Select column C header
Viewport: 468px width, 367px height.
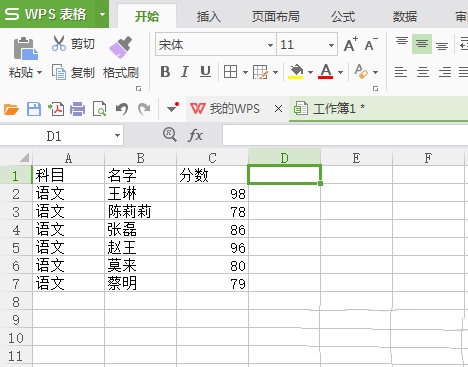pyautogui.click(x=212, y=158)
